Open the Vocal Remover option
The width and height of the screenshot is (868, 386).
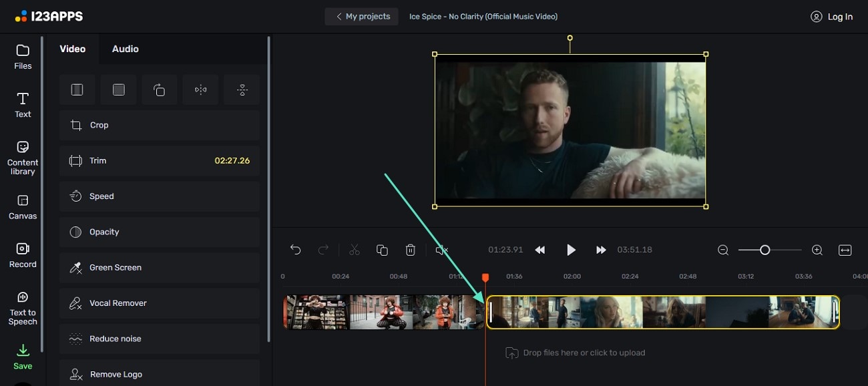(160, 303)
